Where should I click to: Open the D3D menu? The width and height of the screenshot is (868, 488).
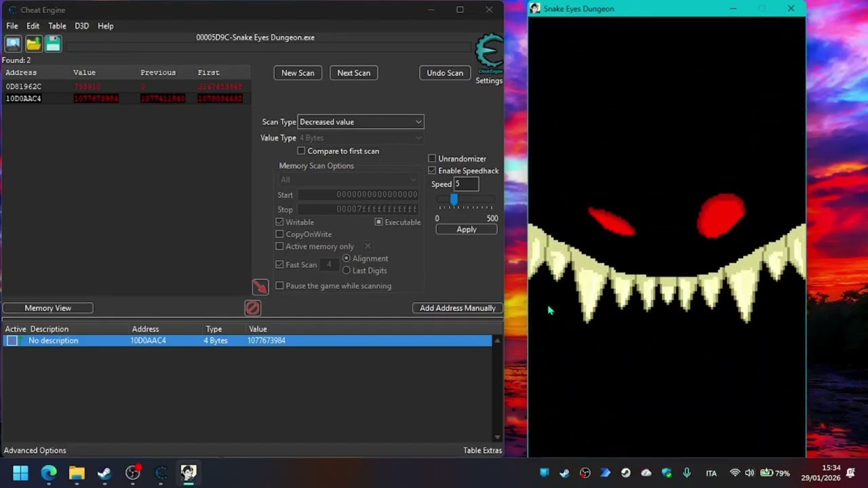coord(81,26)
